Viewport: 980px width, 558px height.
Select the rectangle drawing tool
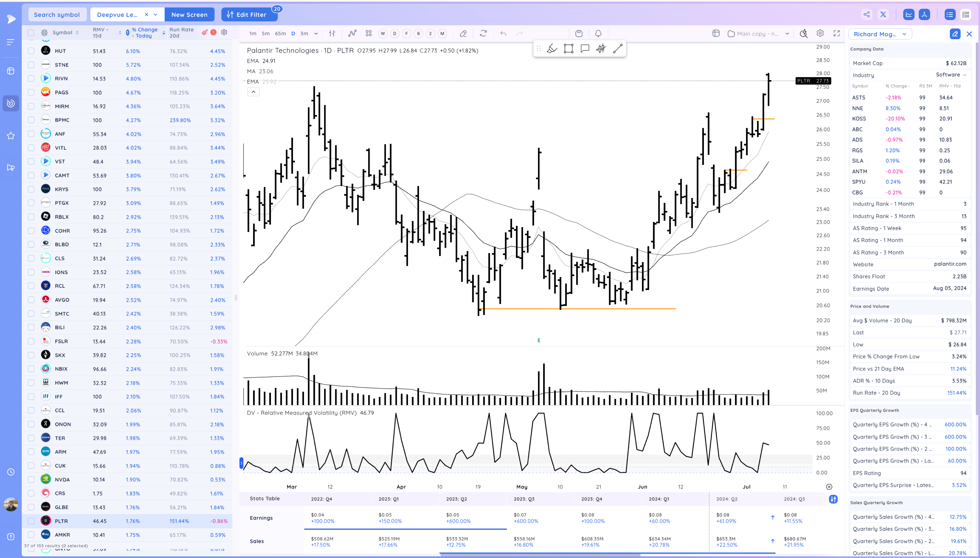tap(568, 49)
